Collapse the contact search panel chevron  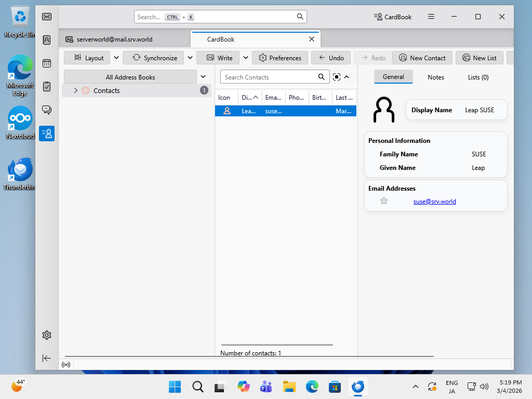[347, 77]
